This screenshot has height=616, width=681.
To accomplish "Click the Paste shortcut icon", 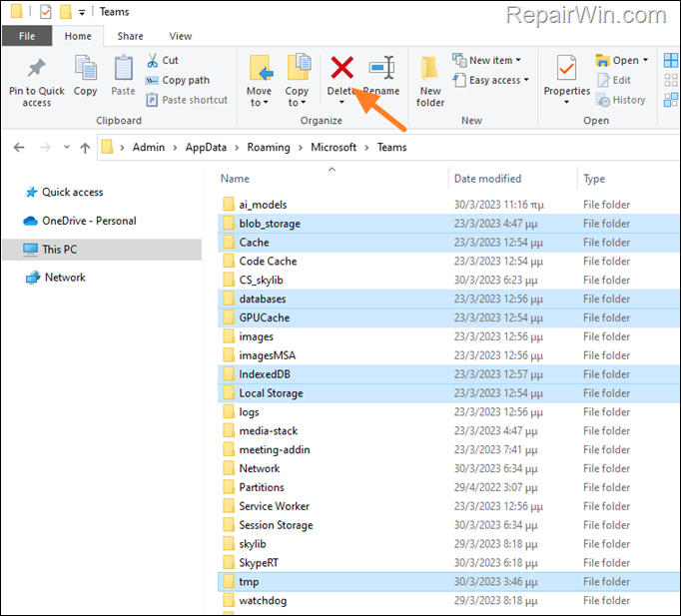I will pyautogui.click(x=152, y=100).
